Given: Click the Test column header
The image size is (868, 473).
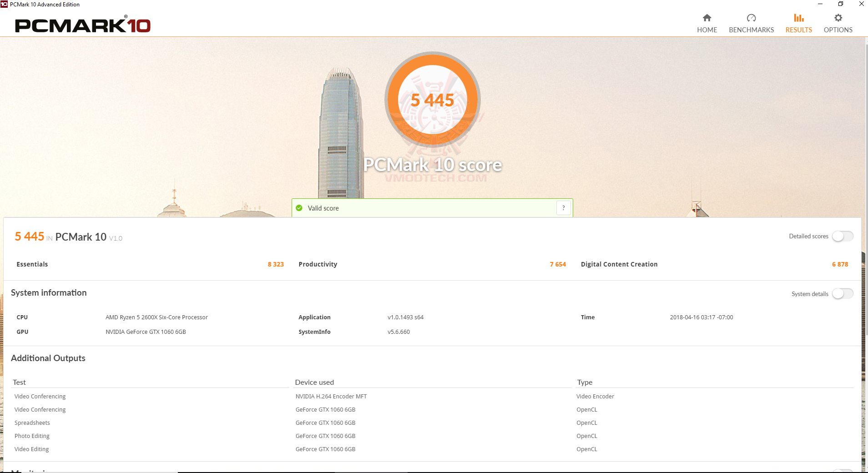Looking at the screenshot, I should point(19,382).
